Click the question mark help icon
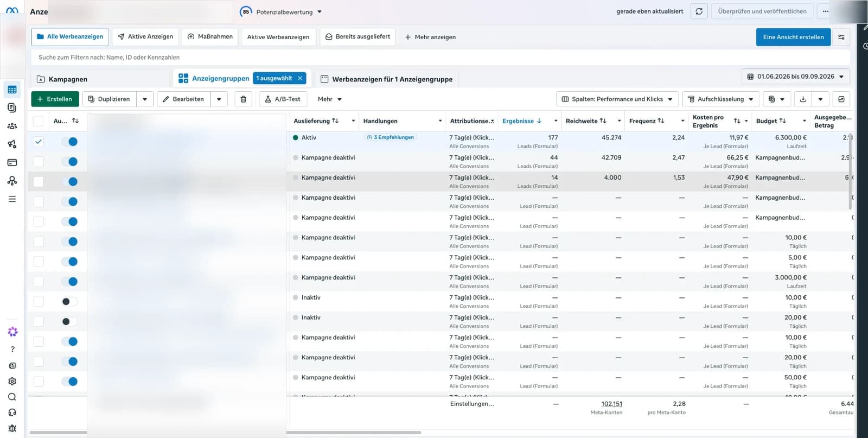The height and width of the screenshot is (438, 868). (x=12, y=349)
